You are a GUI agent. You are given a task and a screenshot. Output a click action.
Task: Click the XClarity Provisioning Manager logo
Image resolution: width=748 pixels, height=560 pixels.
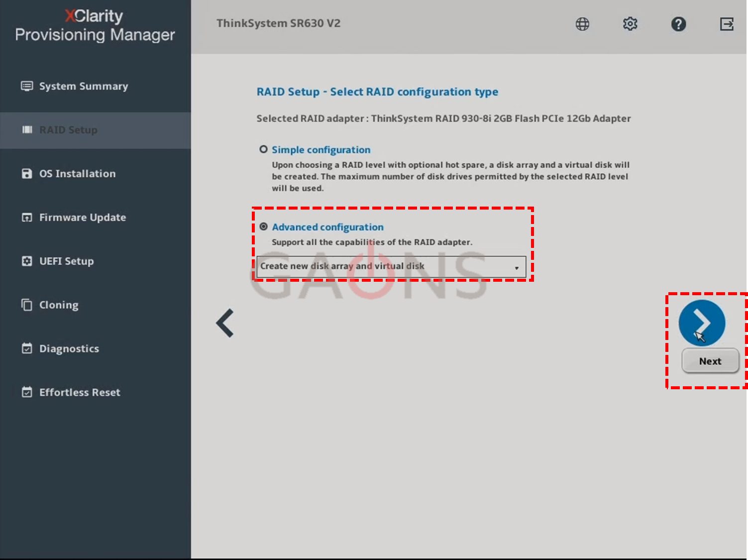[x=95, y=25]
